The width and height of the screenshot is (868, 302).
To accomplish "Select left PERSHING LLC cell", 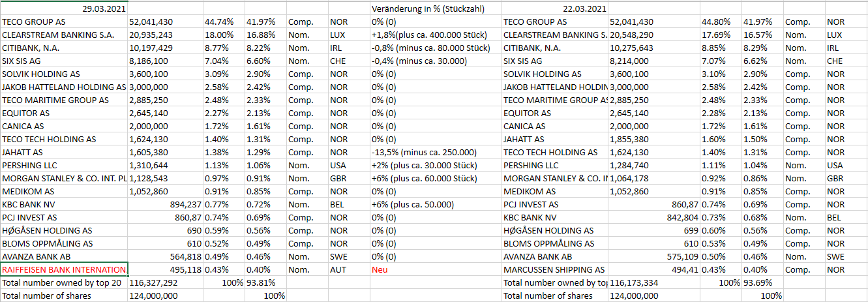I will [30, 165].
